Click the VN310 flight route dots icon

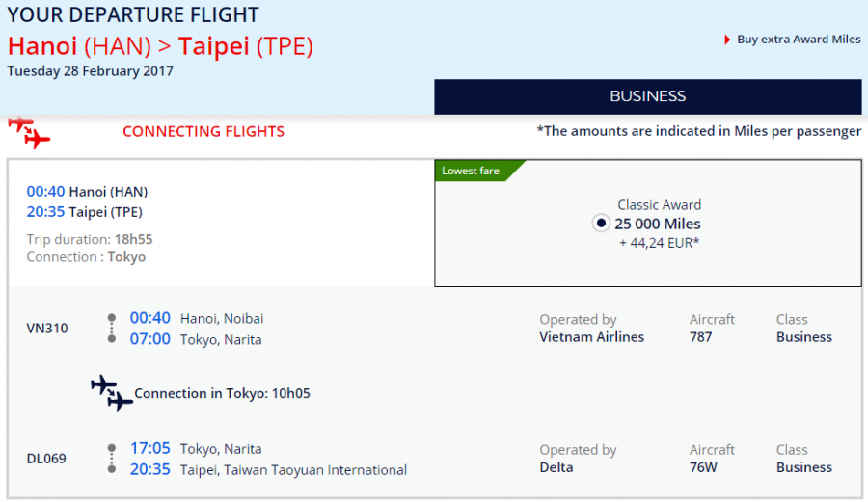tap(111, 329)
